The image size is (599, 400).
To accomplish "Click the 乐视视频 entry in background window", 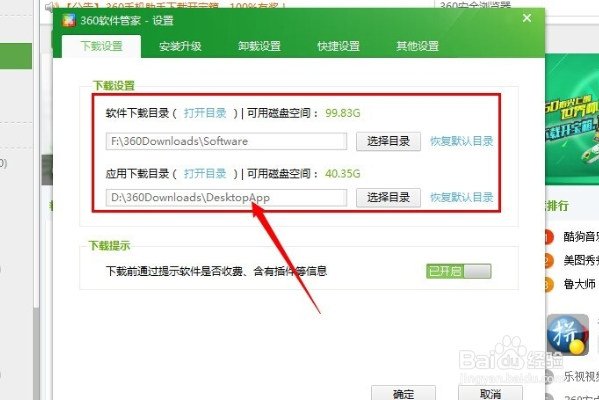I will click(581, 376).
